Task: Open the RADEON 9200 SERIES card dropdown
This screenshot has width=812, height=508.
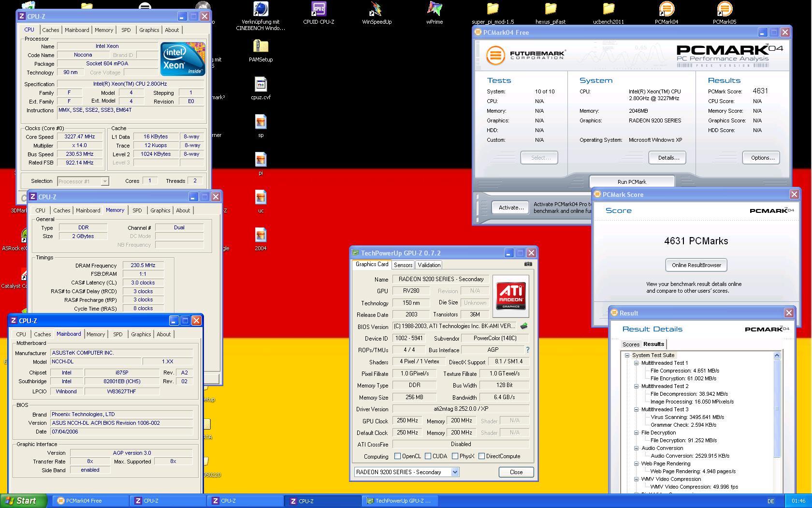Action: [x=406, y=472]
